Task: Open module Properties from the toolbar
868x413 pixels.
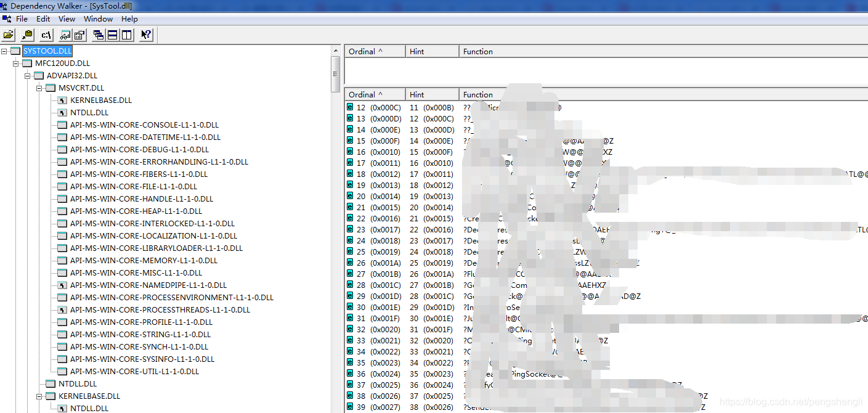Action: tap(79, 35)
